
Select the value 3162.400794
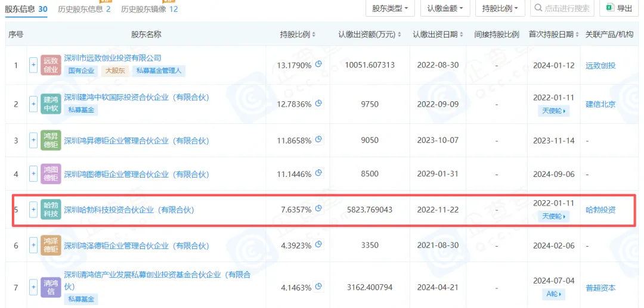pyautogui.click(x=369, y=288)
